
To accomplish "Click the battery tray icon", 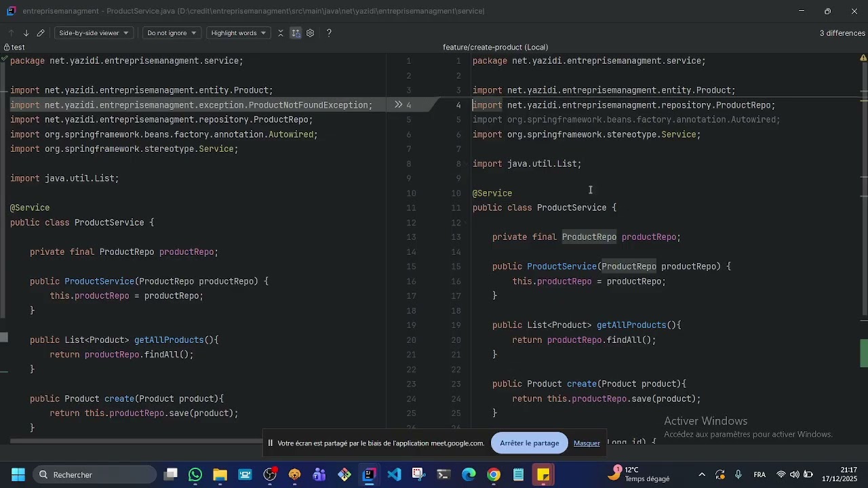I will pyautogui.click(x=808, y=474).
